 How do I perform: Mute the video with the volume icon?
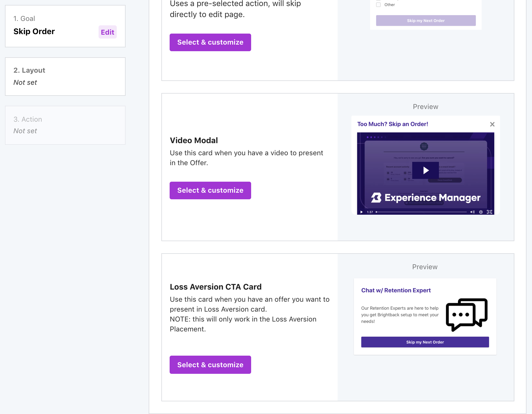tap(472, 212)
